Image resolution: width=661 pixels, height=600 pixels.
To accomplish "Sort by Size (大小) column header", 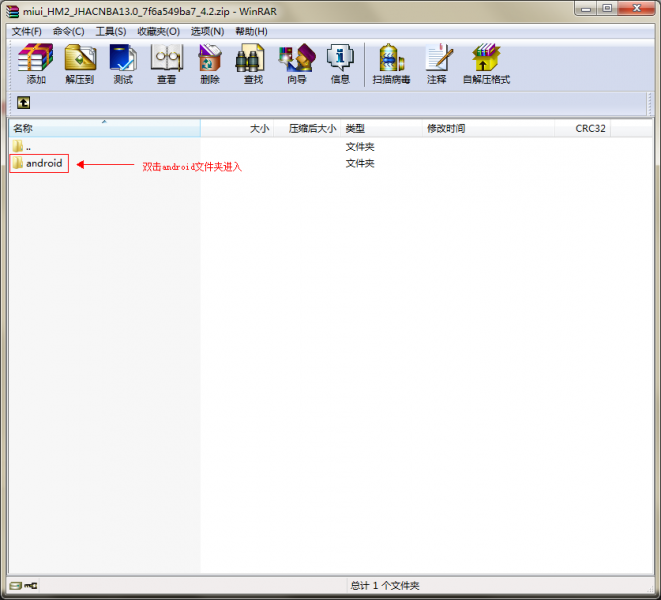I will click(237, 128).
